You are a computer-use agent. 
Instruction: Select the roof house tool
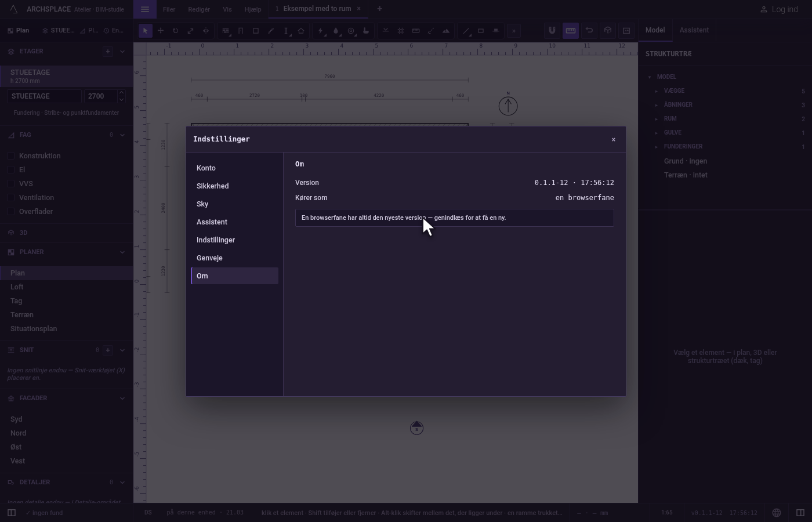(301, 31)
